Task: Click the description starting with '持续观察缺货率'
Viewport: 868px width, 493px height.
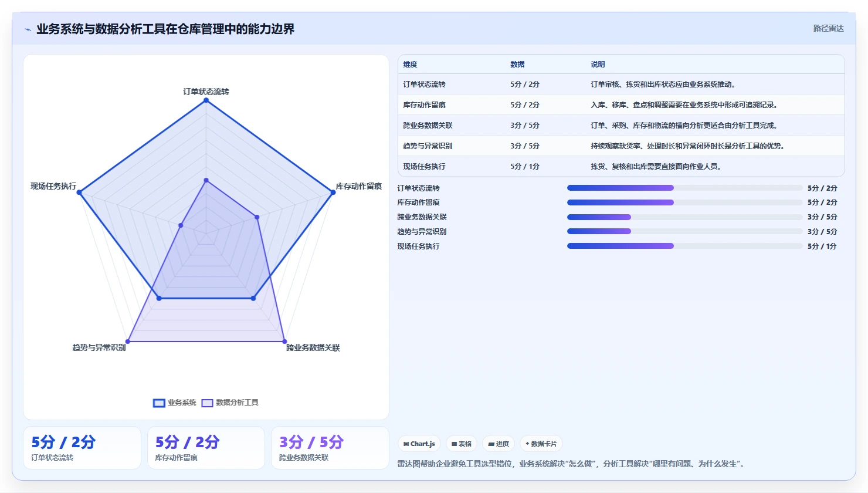Action: [688, 146]
